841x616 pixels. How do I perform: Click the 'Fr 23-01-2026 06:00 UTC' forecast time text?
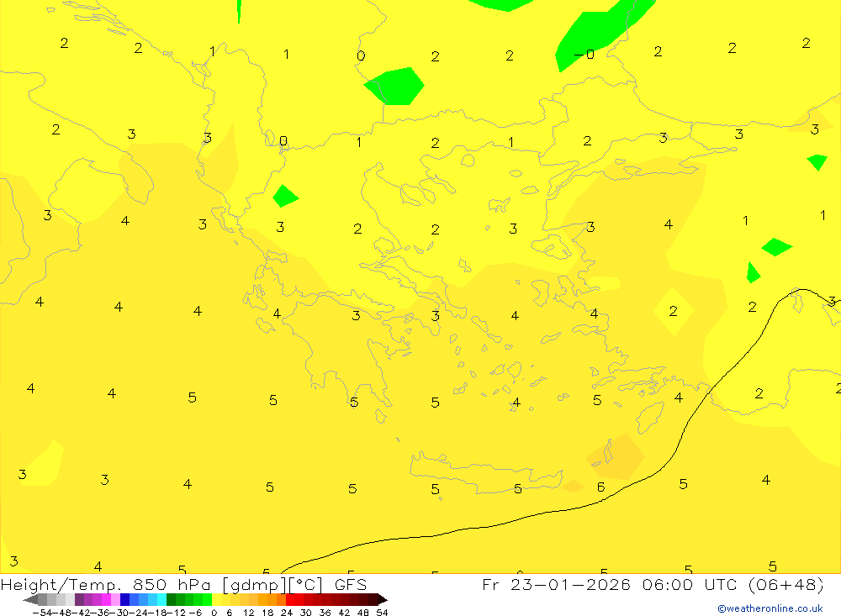click(611, 584)
